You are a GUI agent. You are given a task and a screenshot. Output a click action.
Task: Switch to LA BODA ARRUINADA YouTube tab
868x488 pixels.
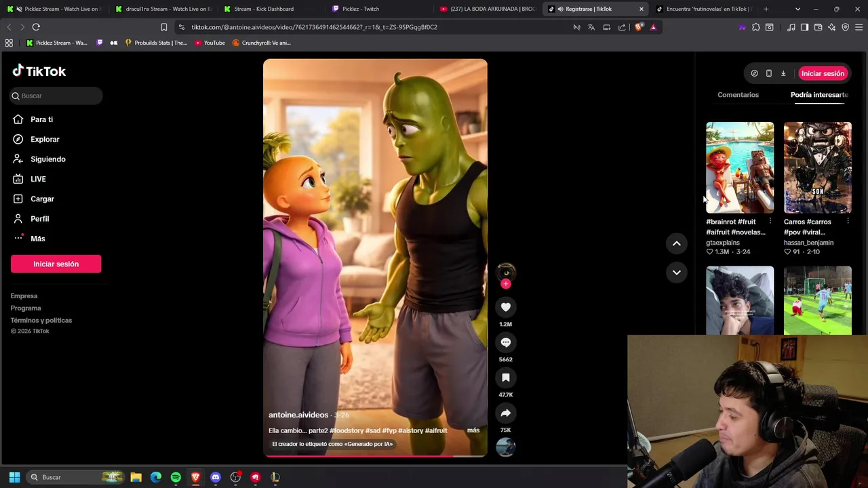point(488,9)
